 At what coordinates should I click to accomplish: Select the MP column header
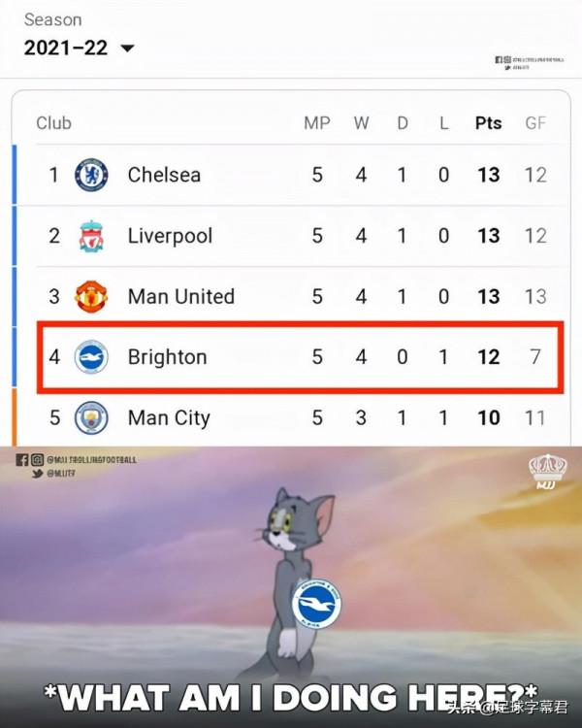point(317,123)
